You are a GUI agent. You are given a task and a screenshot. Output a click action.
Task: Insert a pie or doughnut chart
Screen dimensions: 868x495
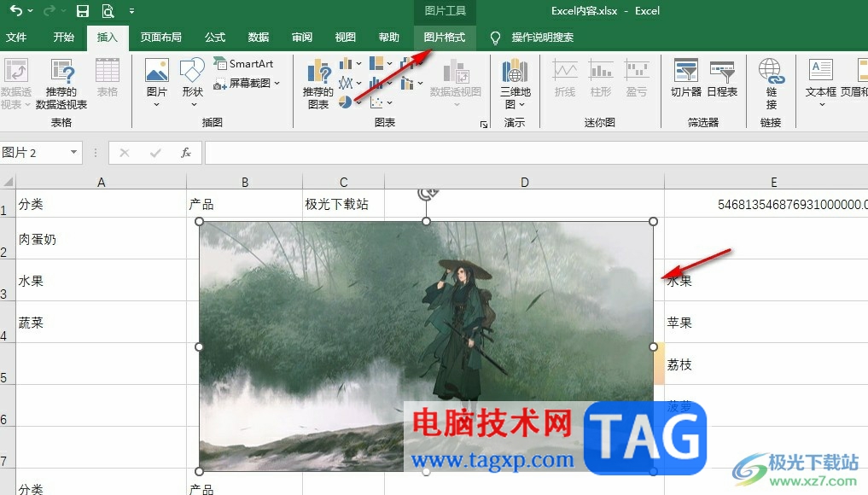[346, 102]
